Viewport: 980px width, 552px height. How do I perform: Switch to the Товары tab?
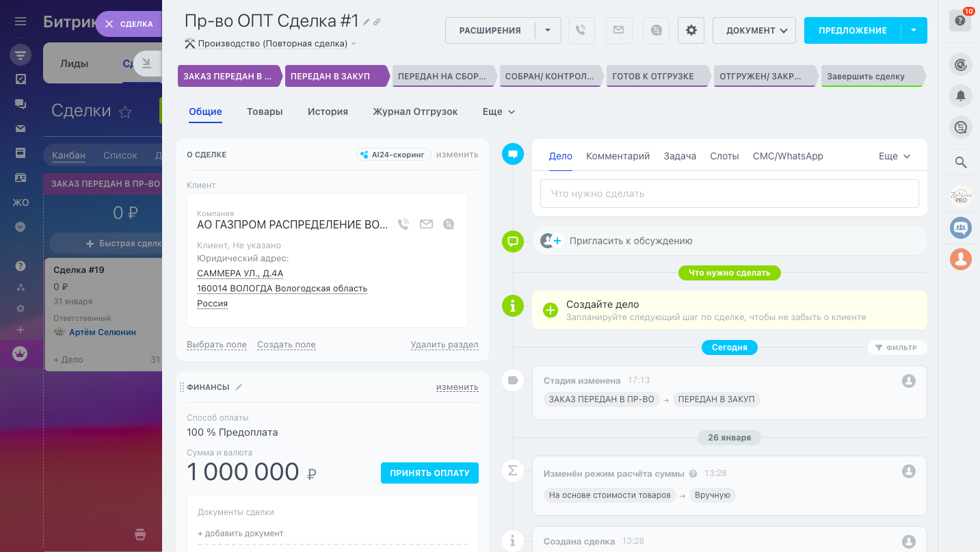coord(265,111)
